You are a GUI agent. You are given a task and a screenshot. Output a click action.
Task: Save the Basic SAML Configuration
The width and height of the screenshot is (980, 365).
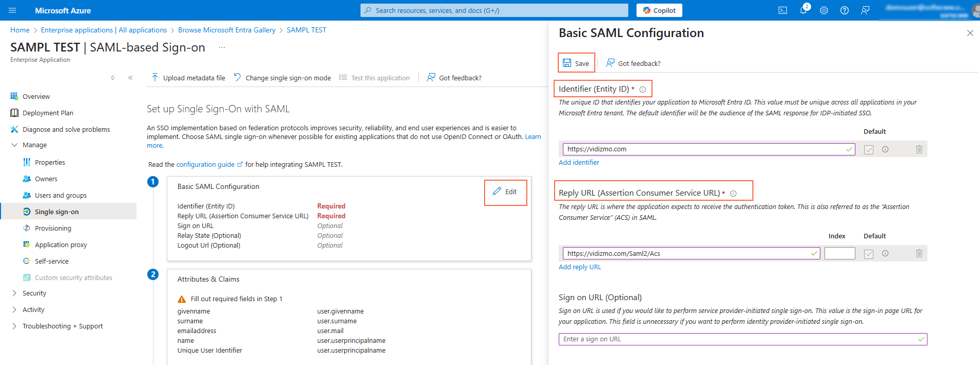click(x=576, y=63)
